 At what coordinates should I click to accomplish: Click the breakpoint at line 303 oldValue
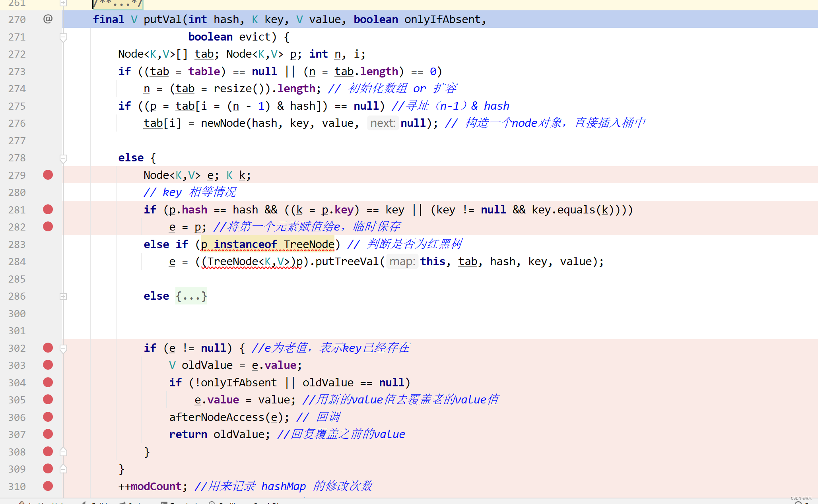[x=48, y=365]
